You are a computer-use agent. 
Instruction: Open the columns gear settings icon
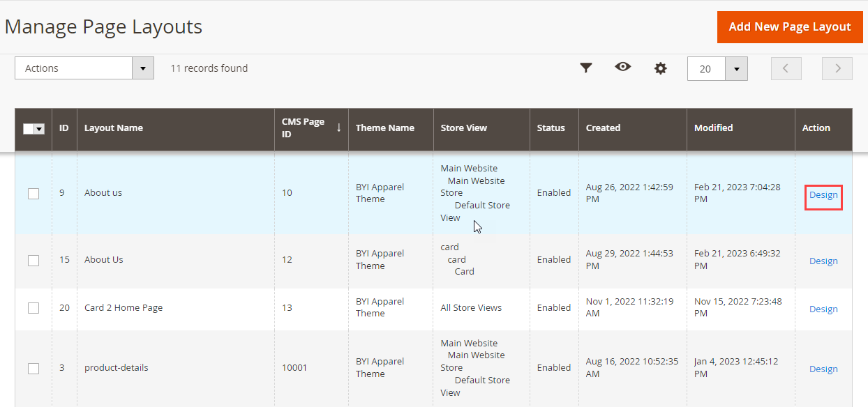(660, 68)
